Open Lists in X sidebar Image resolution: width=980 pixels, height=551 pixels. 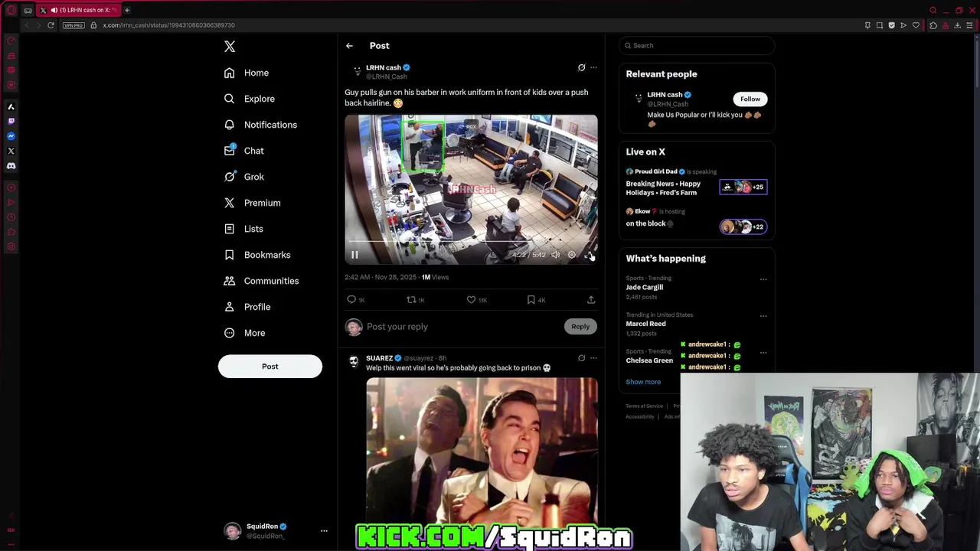(243, 229)
